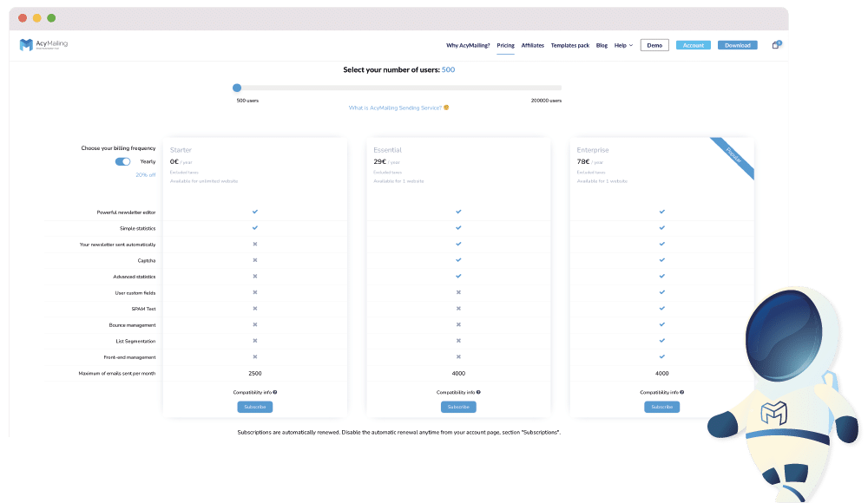868x503 pixels.
Task: Click the 500 users count value in heading
Action: coord(449,69)
